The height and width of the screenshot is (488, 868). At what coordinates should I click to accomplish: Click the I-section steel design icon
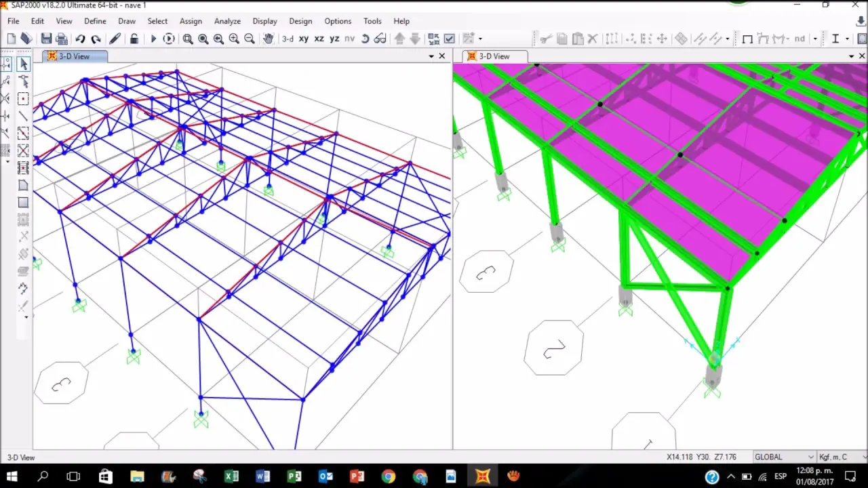(x=835, y=39)
